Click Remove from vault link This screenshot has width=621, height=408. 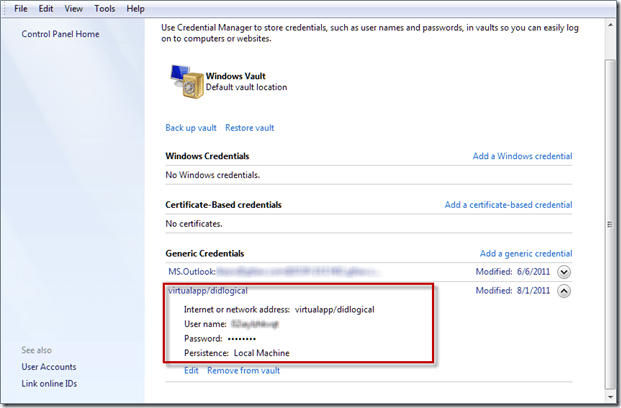[x=243, y=371]
